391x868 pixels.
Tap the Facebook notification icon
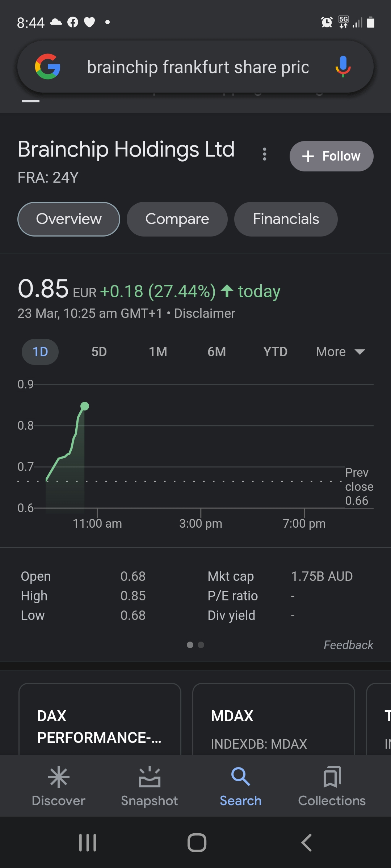tap(73, 22)
